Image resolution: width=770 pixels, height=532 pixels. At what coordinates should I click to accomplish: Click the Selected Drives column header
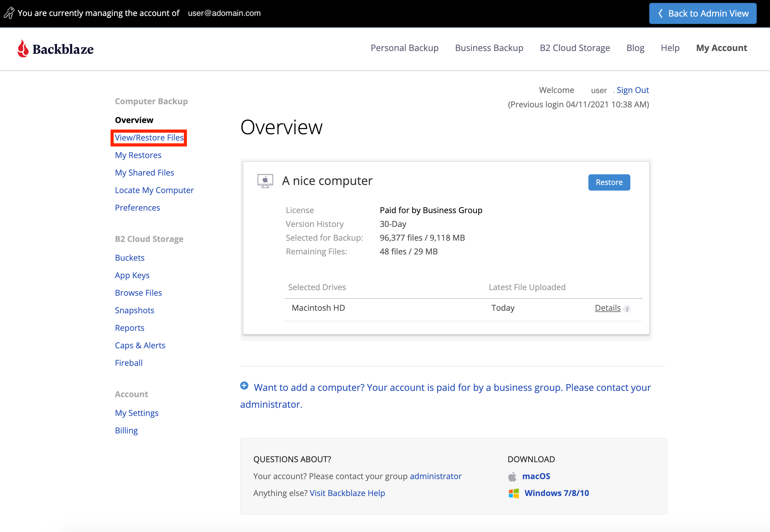point(317,287)
